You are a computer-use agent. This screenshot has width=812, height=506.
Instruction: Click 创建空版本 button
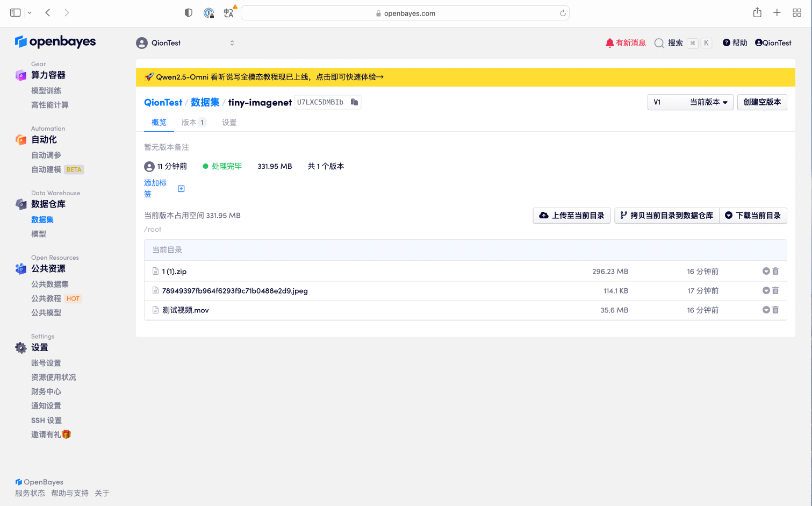(762, 102)
